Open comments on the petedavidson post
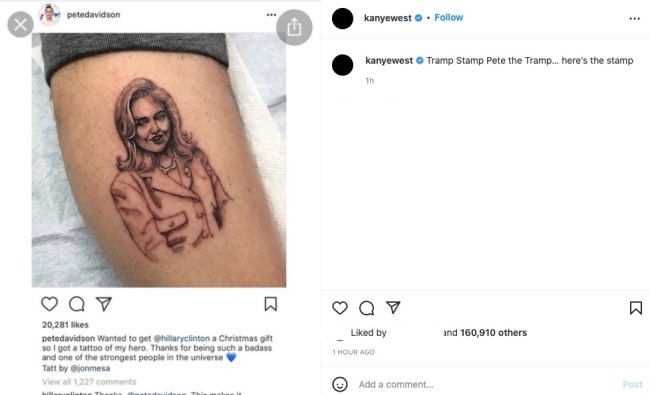 click(77, 304)
